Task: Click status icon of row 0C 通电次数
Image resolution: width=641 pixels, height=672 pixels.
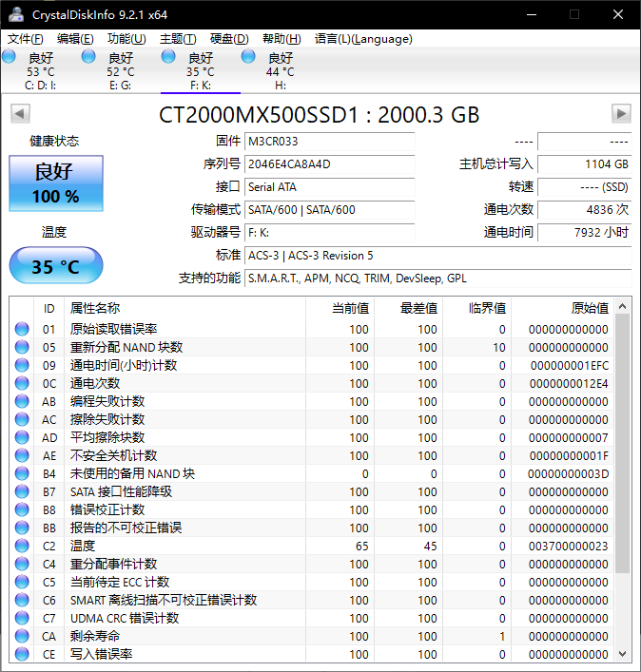Action: [22, 383]
